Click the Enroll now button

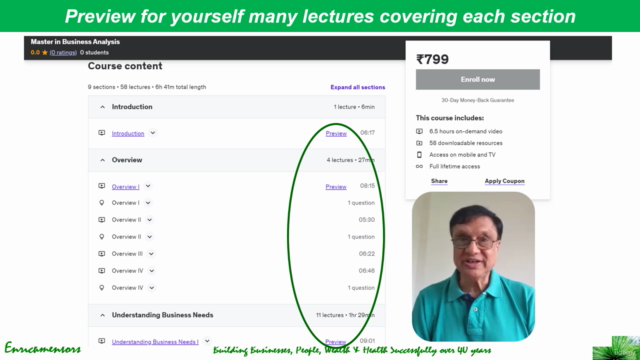point(478,80)
